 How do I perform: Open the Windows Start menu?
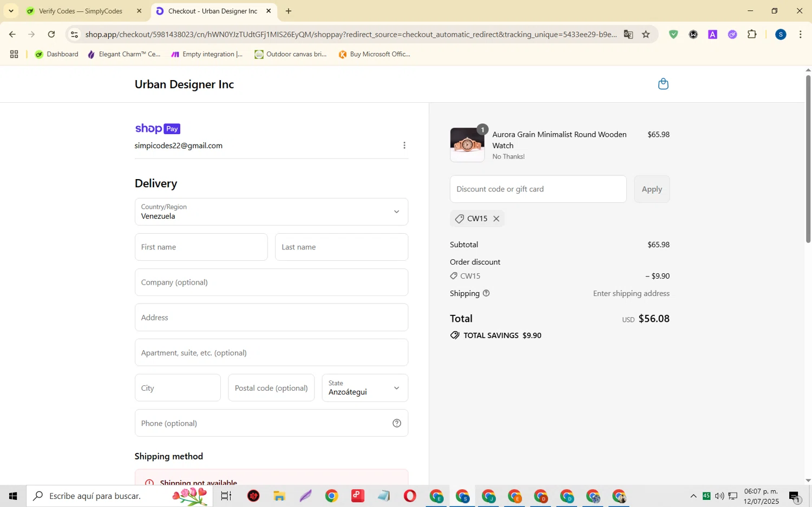13,496
